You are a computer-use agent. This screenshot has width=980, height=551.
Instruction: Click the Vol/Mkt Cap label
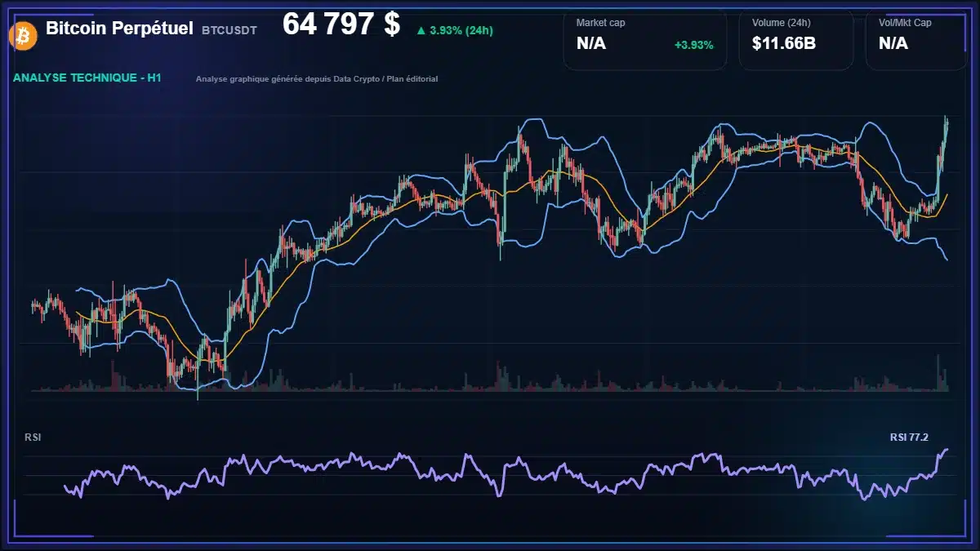[x=905, y=23]
